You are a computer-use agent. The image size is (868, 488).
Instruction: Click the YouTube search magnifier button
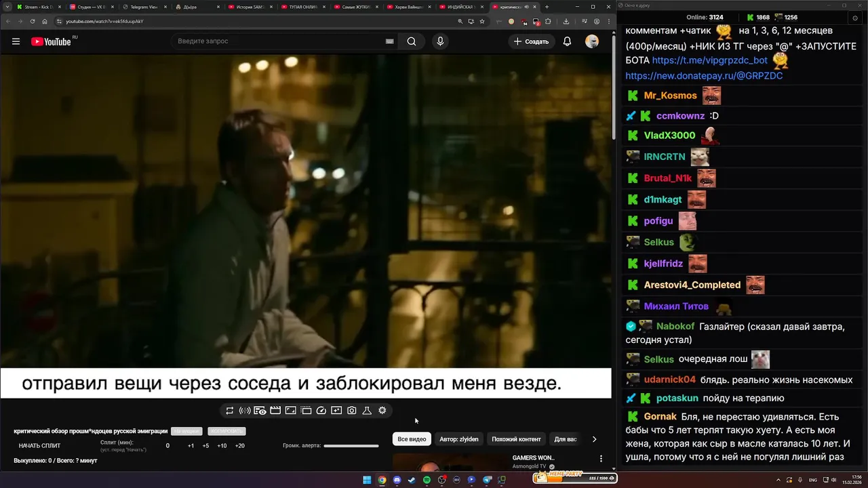tap(412, 41)
